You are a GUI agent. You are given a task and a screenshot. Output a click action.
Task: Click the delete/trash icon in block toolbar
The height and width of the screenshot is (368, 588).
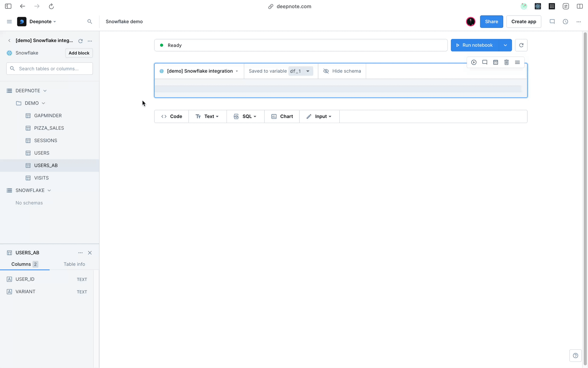(x=506, y=62)
